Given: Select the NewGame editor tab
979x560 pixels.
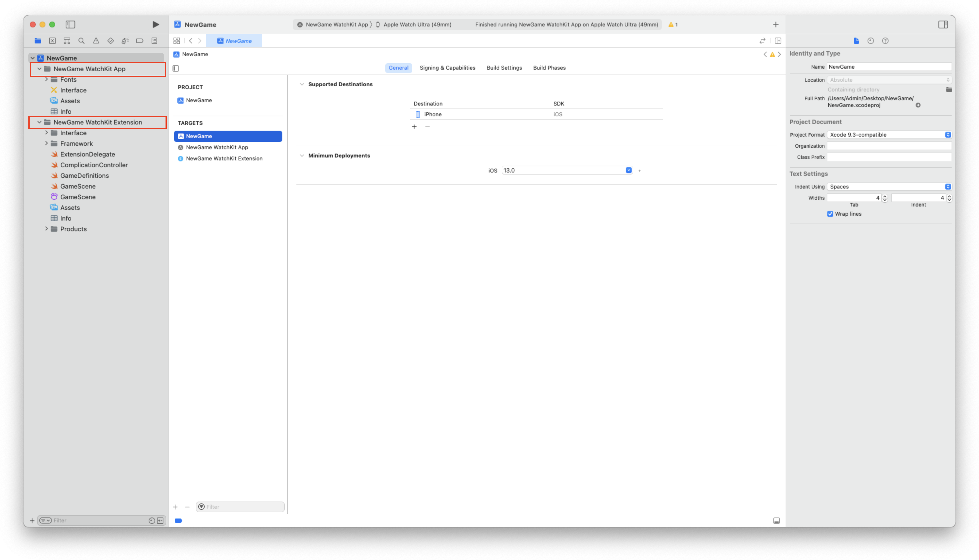Looking at the screenshot, I should pos(234,41).
